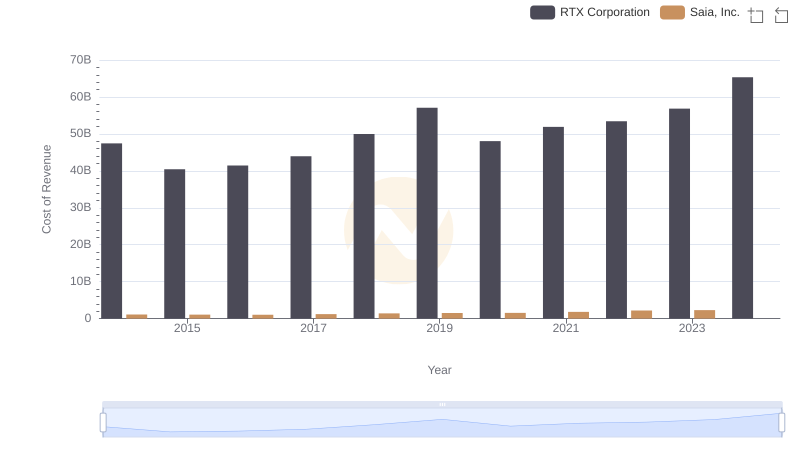
Task: Click the 2023 x-axis label
Action: [x=692, y=328]
